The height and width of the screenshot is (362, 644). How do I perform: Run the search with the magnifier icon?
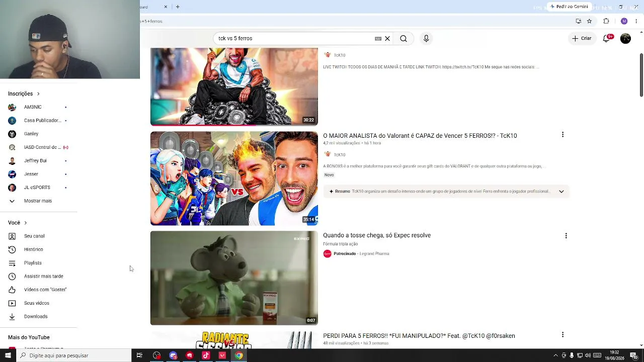[404, 38]
